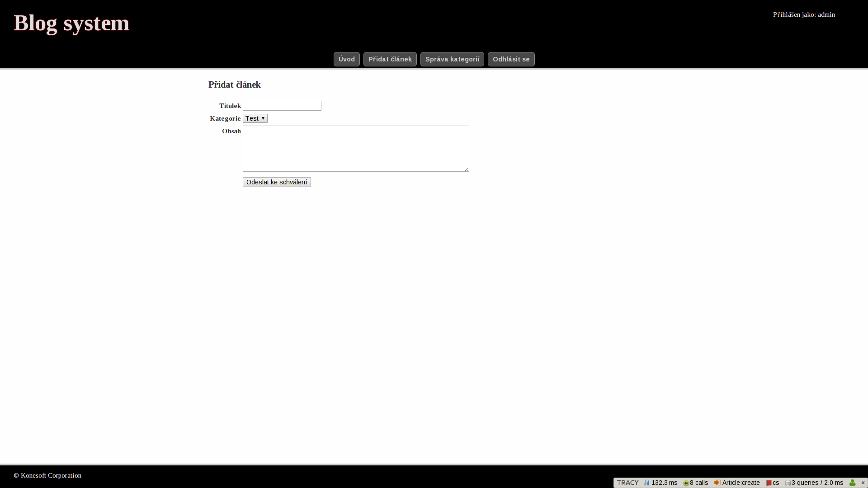Open the cs translation panel

[773, 483]
